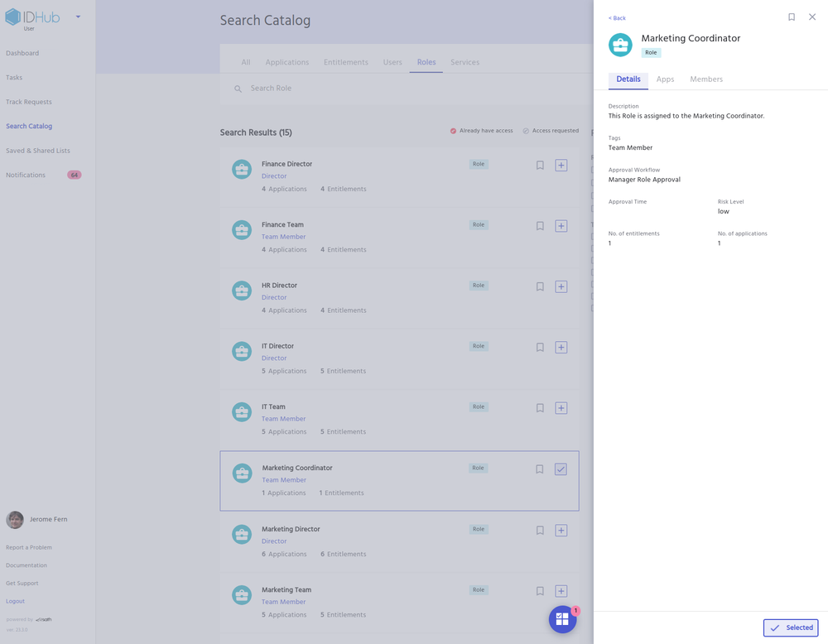The height and width of the screenshot is (644, 828).
Task: Click plus icon to add IT Team role
Action: click(561, 408)
